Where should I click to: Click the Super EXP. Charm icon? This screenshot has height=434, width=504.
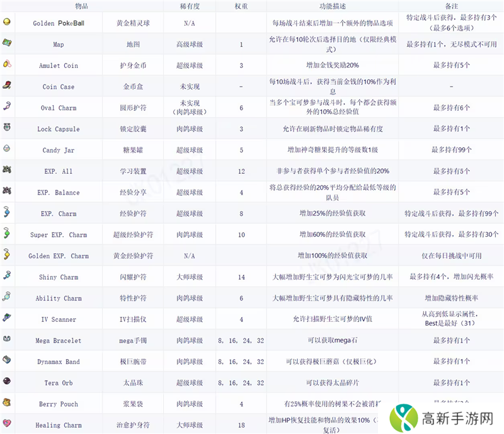point(7,234)
